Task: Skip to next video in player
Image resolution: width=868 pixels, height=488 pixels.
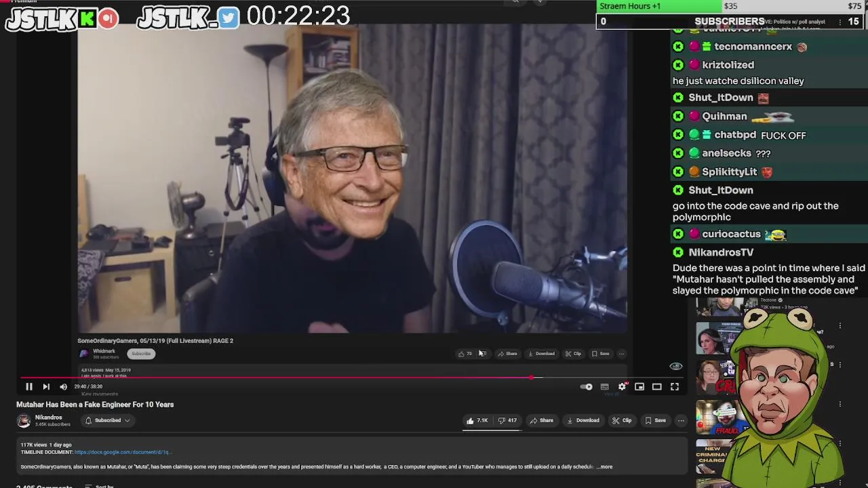Action: click(x=46, y=386)
